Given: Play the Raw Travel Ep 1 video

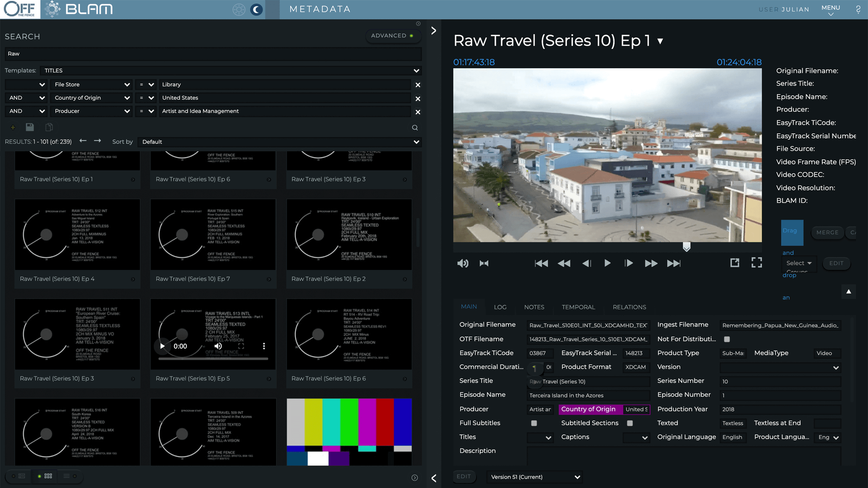Looking at the screenshot, I should (x=608, y=263).
